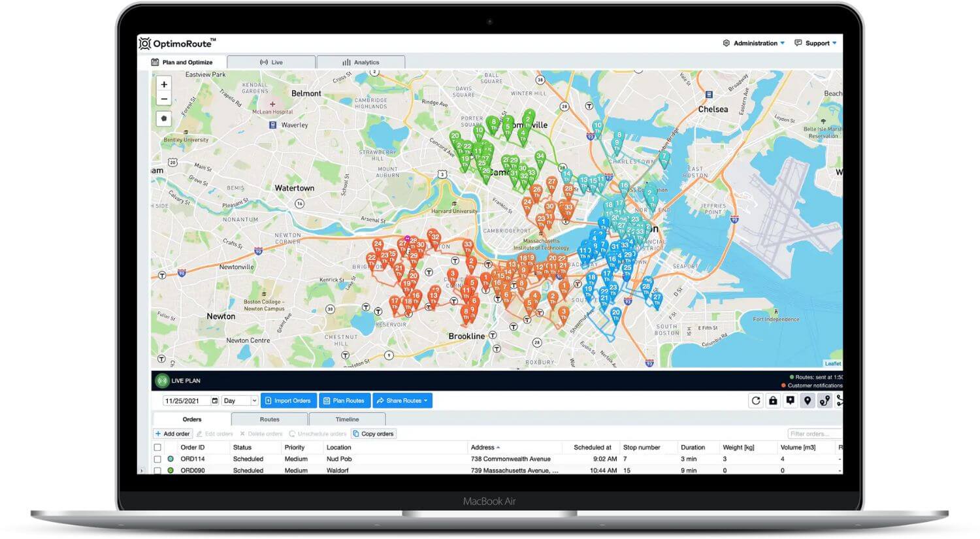Click the shape drawing tool below zoom controls

164,118
